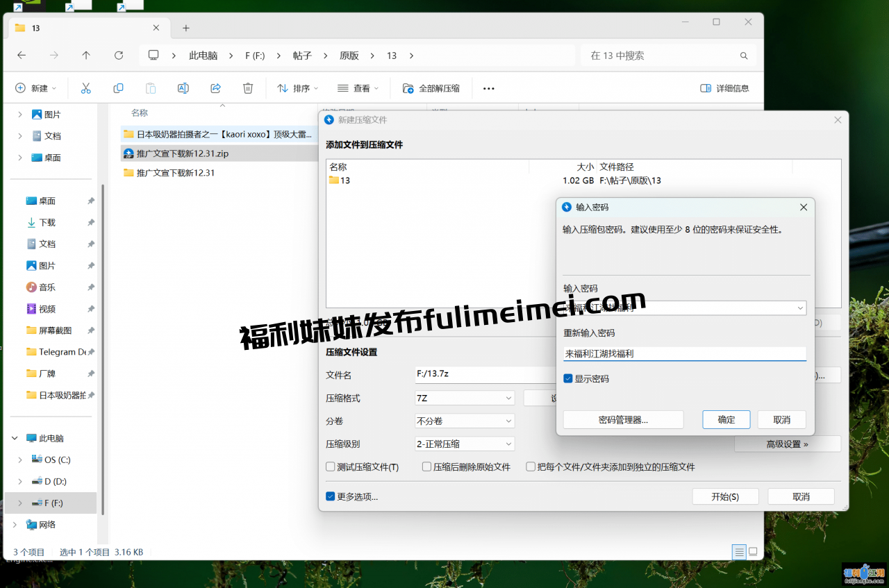The height and width of the screenshot is (588, 889).
Task: Select file 推广文宣下载新12.31.zip
Action: 219,153
